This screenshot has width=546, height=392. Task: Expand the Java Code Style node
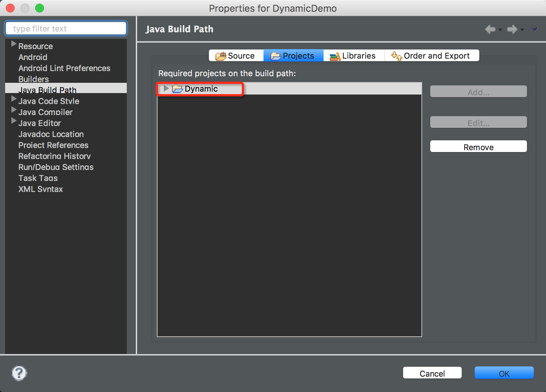pos(14,99)
